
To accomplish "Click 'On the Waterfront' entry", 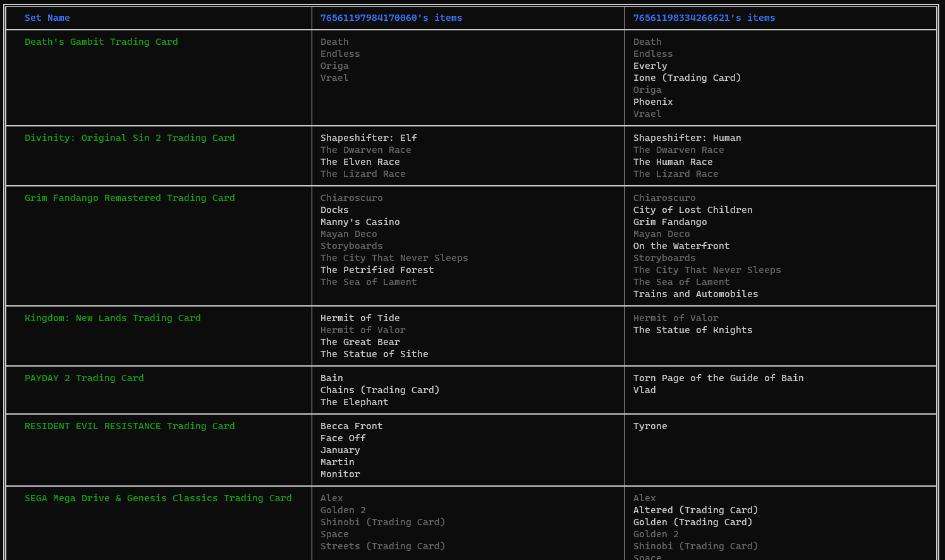I will point(681,246).
